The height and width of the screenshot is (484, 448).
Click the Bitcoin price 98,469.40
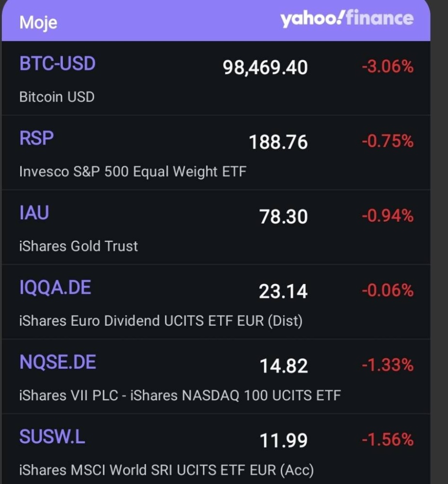[265, 67]
